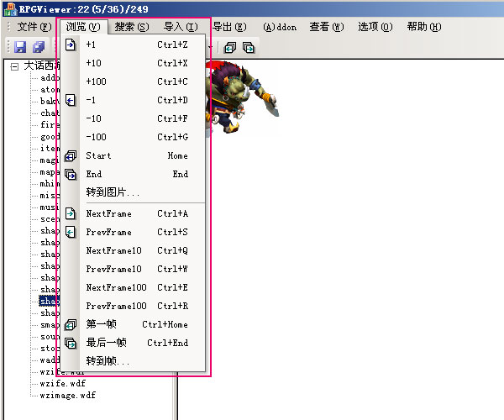Select the goo tree item

[50, 137]
